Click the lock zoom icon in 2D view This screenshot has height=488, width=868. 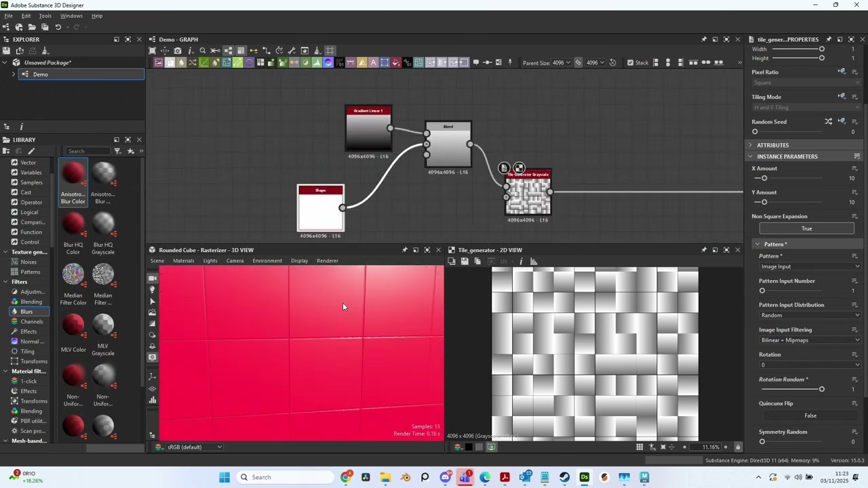click(x=738, y=447)
